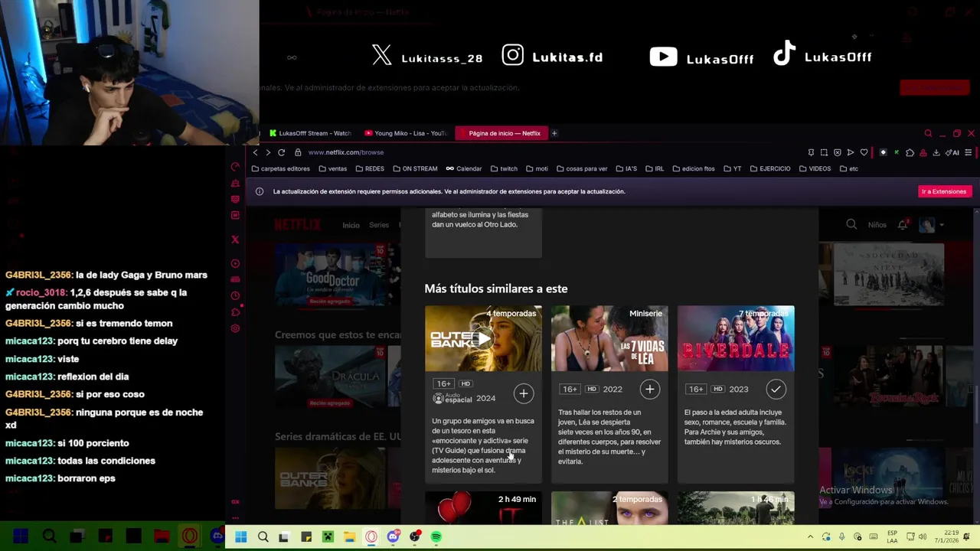Open Windows Start menu
The width and height of the screenshot is (980, 551).
tap(240, 537)
